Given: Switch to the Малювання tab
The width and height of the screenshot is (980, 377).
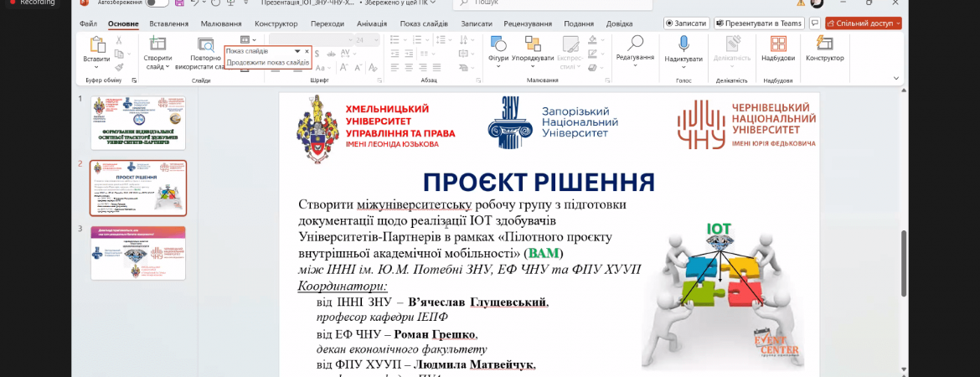Looking at the screenshot, I should point(221,23).
